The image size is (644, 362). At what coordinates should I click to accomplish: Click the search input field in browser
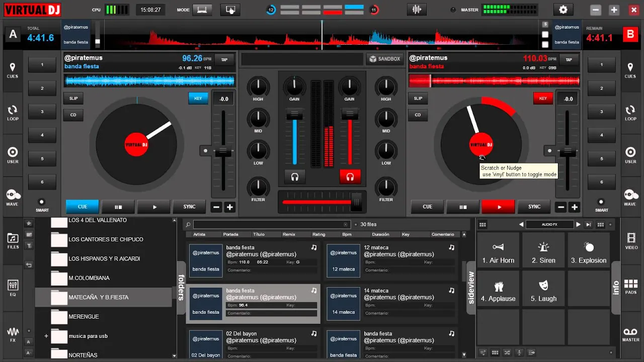click(x=272, y=225)
